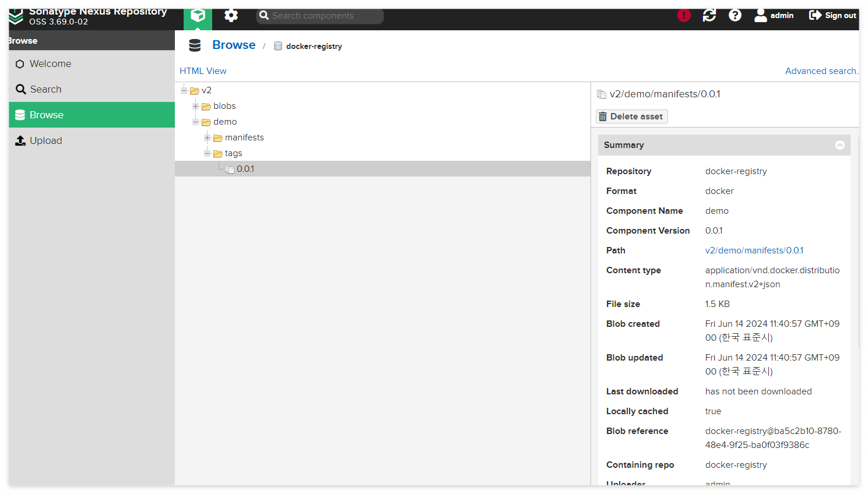Click the asset icon beside v2/demo/manifests/0.0.1 title
Screen dimensions: 868x494
click(x=602, y=94)
